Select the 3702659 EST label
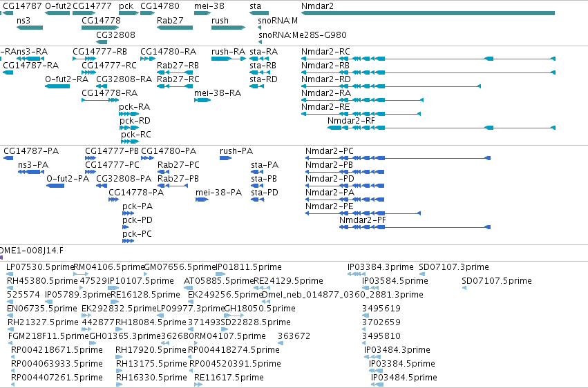 point(381,322)
